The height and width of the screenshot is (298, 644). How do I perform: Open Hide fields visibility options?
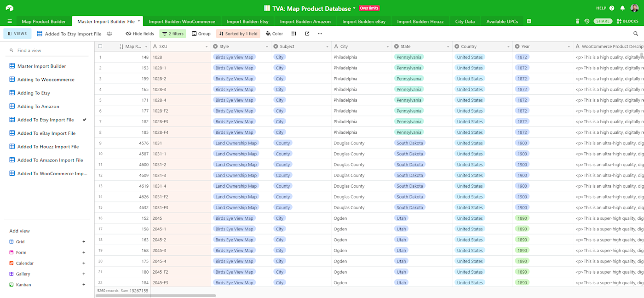point(140,34)
